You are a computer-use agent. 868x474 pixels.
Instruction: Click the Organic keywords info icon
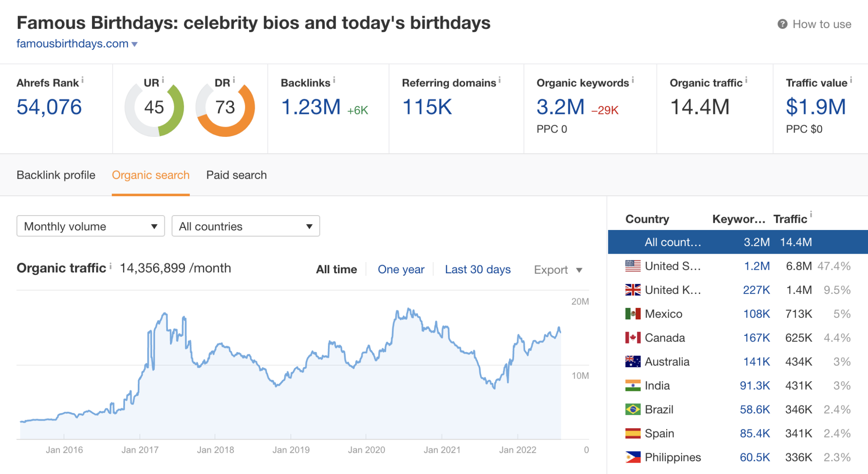[x=633, y=79]
